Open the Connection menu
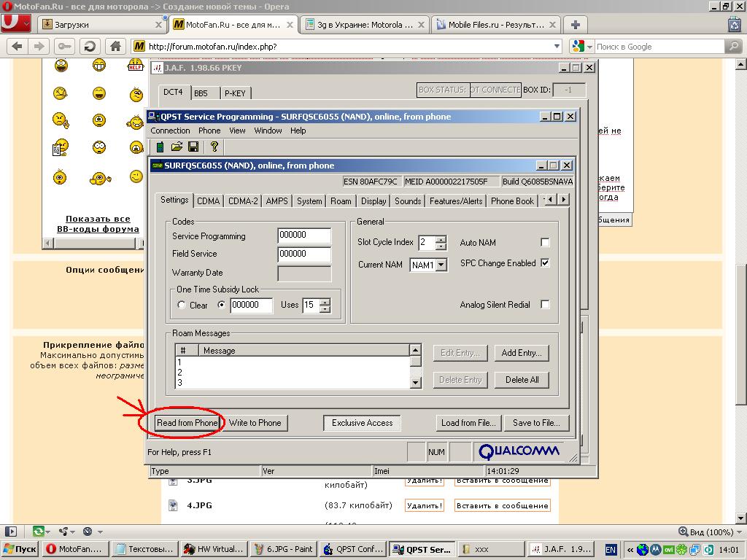Image resolution: width=747 pixels, height=560 pixels. pos(170,131)
